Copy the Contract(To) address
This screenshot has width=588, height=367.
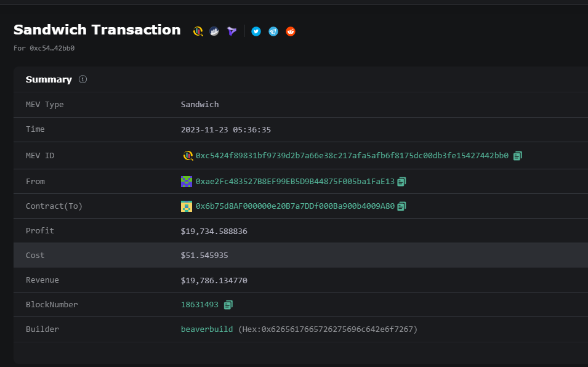401,206
